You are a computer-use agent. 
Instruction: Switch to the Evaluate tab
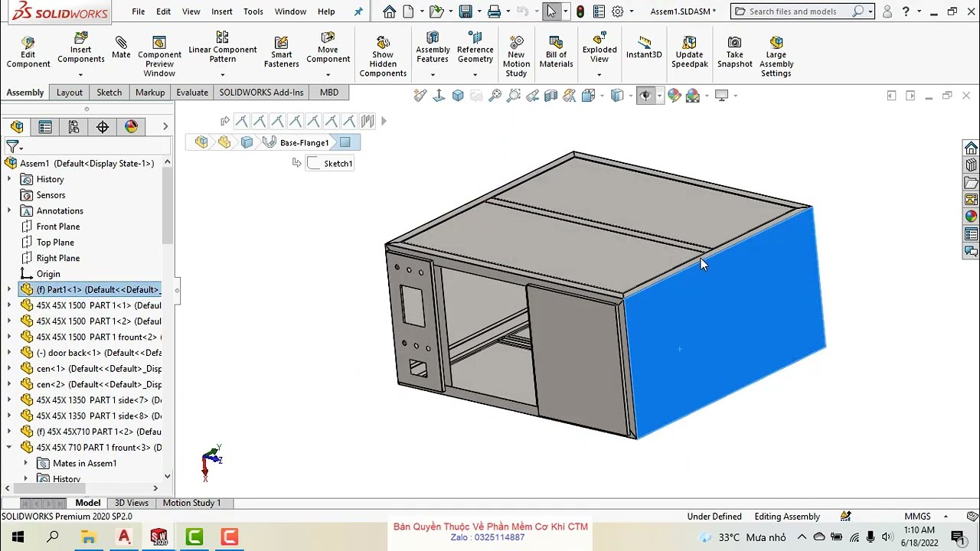click(x=192, y=93)
